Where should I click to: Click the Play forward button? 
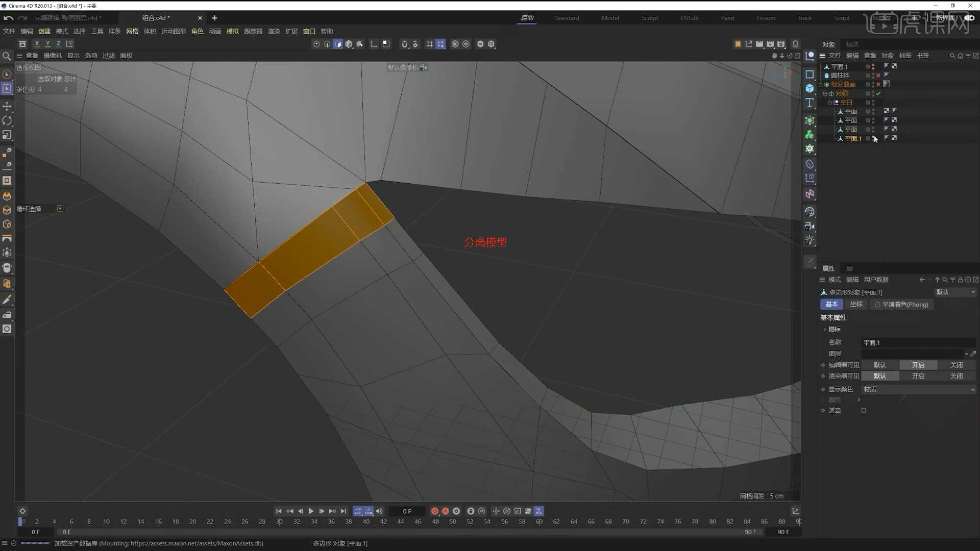click(x=311, y=511)
